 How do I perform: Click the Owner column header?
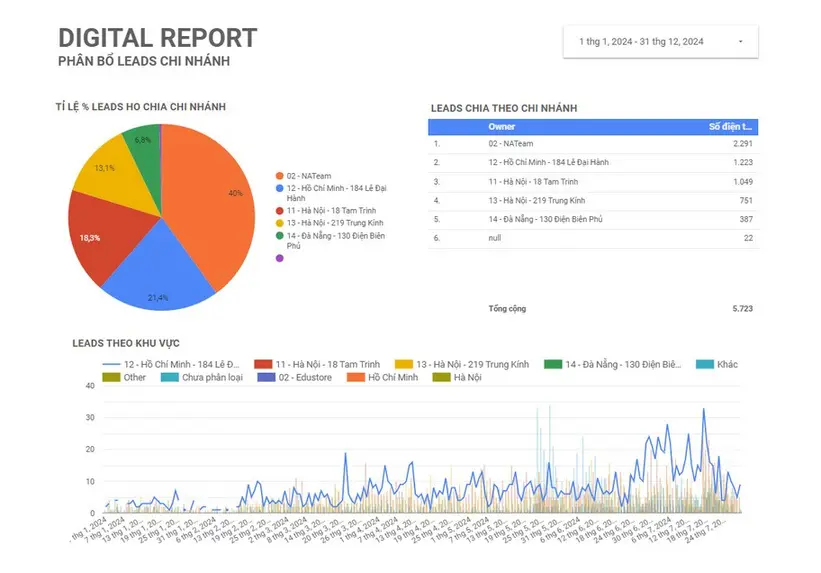click(x=501, y=127)
